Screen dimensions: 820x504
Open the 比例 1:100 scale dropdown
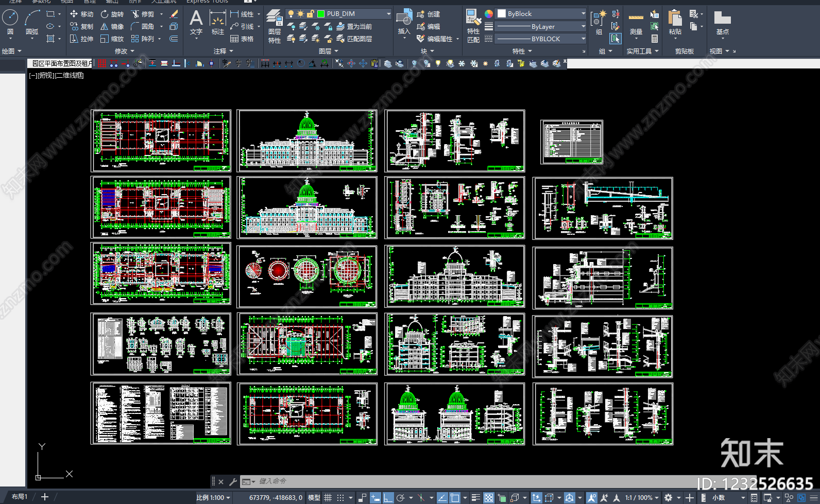[x=214, y=498]
